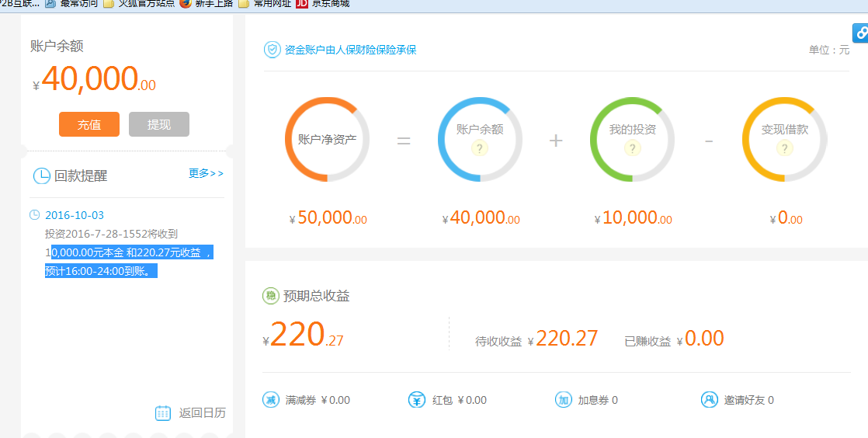Click the shield icon next to 资金账户 insurance notice

pos(272,50)
